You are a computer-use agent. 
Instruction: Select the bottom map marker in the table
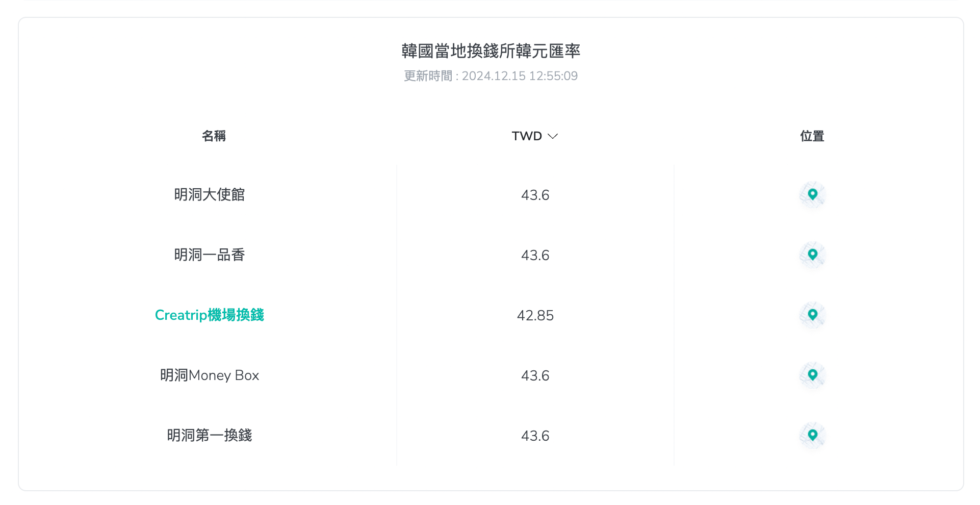(812, 435)
